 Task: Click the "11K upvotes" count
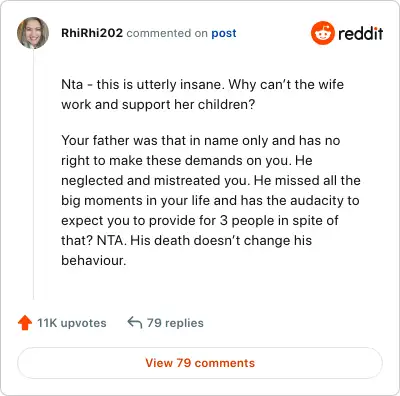click(x=72, y=323)
